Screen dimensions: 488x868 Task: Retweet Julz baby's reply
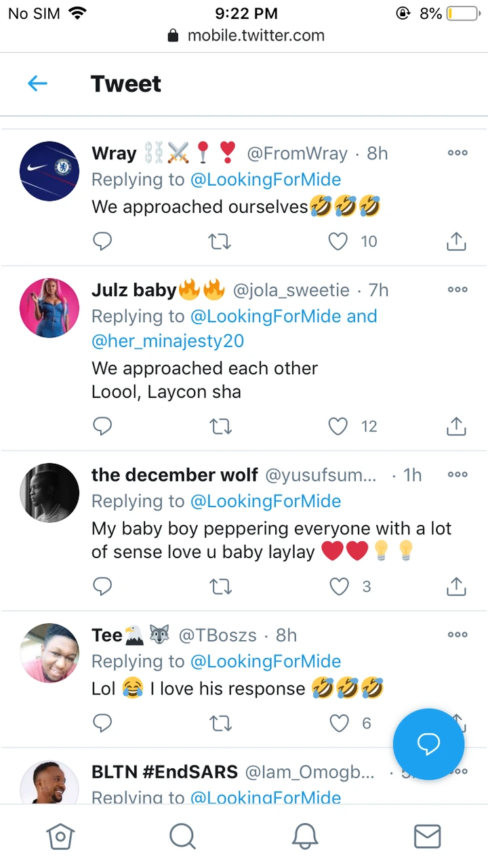click(x=220, y=426)
